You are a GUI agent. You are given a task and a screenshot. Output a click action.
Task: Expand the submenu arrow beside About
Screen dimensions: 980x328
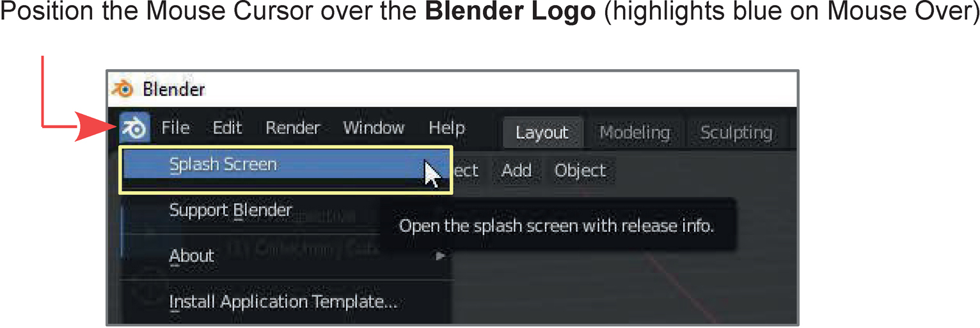click(440, 256)
